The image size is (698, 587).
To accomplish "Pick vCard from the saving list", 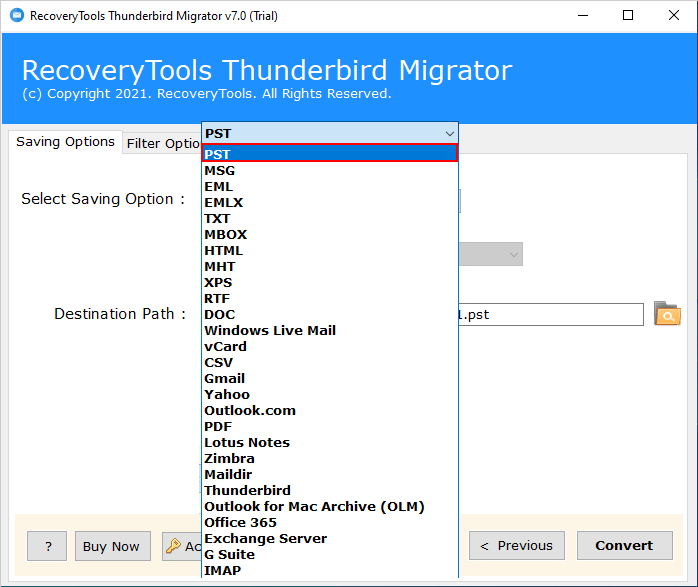I will (x=329, y=347).
